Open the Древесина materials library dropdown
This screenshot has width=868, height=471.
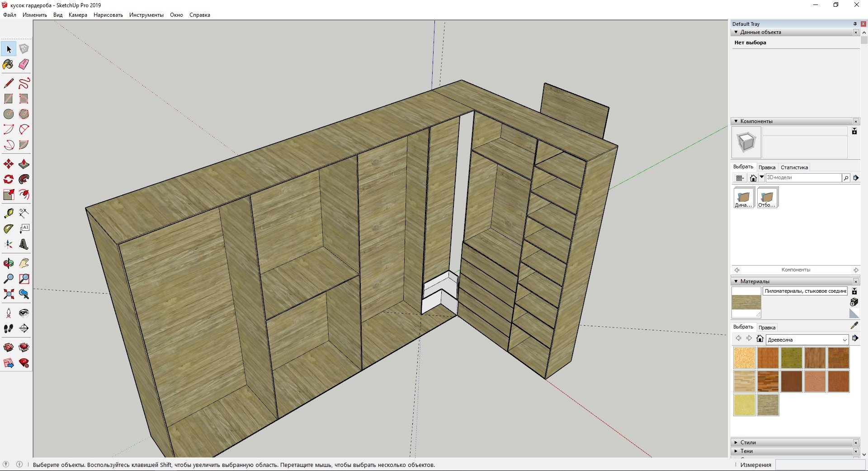click(x=807, y=340)
